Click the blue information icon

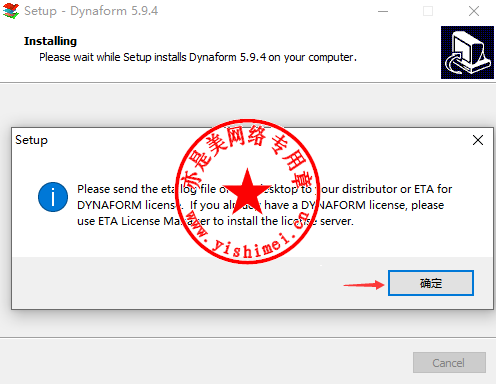[53, 197]
